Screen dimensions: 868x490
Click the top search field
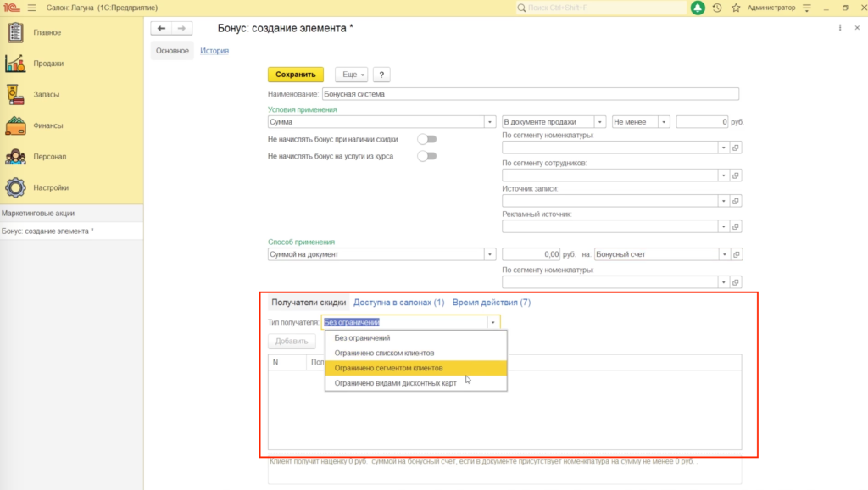[x=601, y=8]
